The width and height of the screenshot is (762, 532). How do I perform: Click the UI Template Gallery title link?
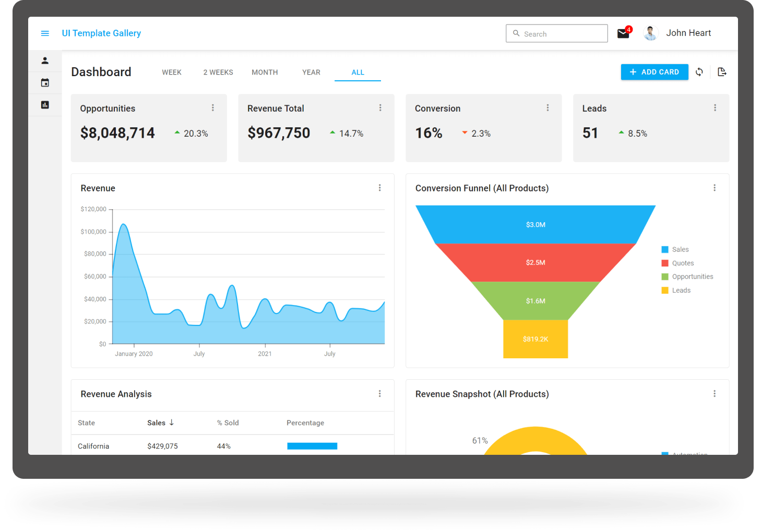101,33
